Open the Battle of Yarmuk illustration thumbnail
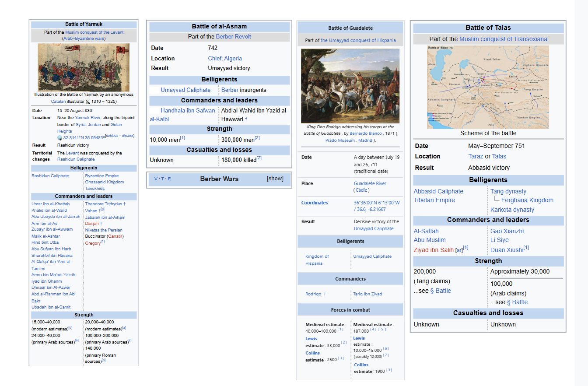 pos(84,67)
